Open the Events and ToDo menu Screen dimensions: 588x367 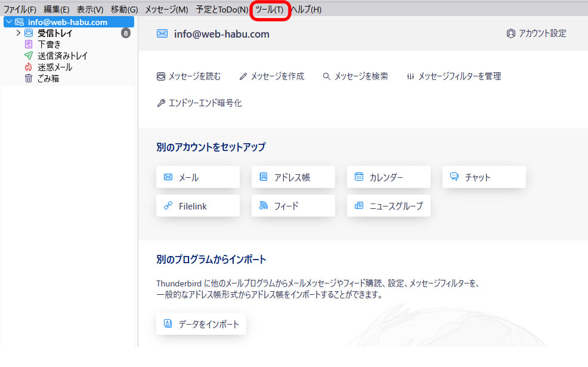(x=222, y=10)
